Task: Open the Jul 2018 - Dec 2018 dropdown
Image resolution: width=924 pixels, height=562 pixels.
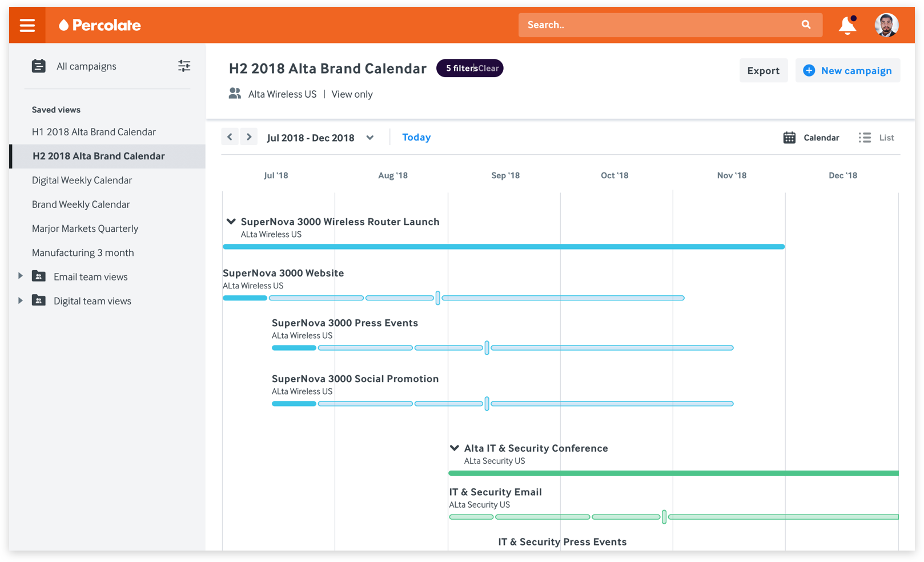Action: [320, 138]
